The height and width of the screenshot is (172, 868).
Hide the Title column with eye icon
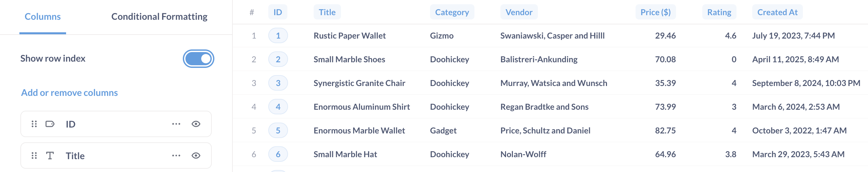196,156
